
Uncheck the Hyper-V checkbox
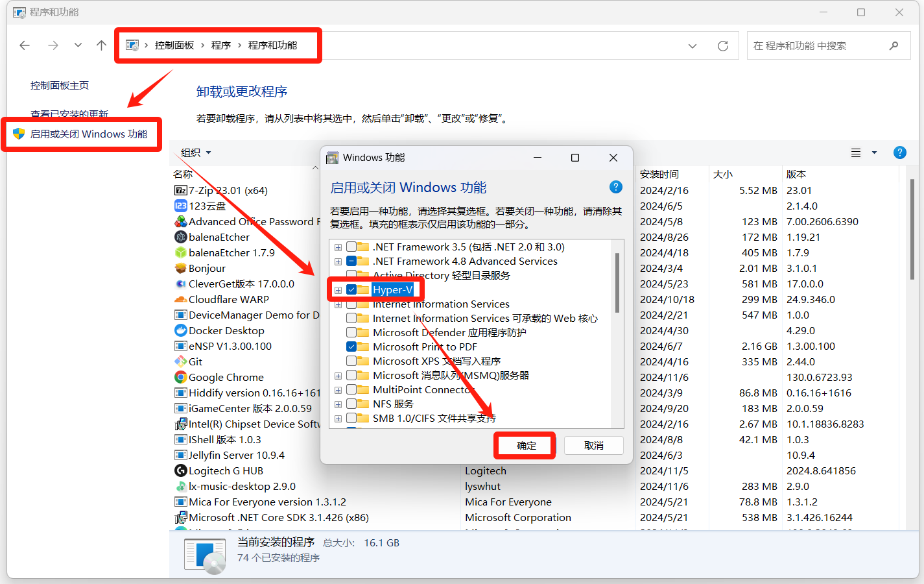click(x=351, y=290)
